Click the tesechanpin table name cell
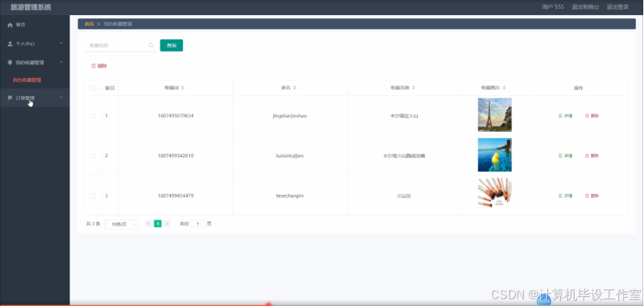Viewport: 644px width, 306px height. pyautogui.click(x=290, y=195)
